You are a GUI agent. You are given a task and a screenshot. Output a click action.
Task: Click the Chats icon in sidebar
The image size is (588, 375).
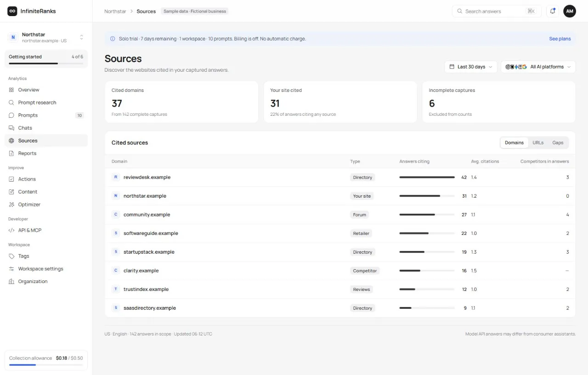11,128
